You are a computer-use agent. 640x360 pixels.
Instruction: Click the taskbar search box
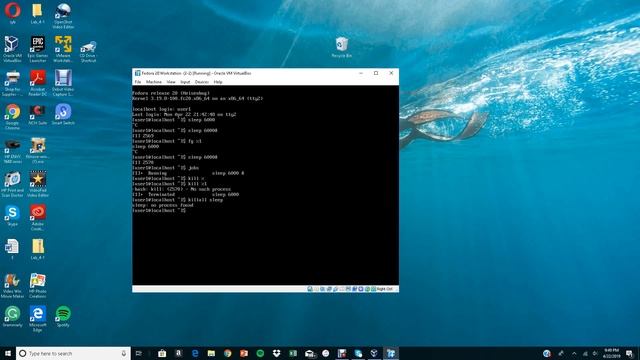pos(73,353)
